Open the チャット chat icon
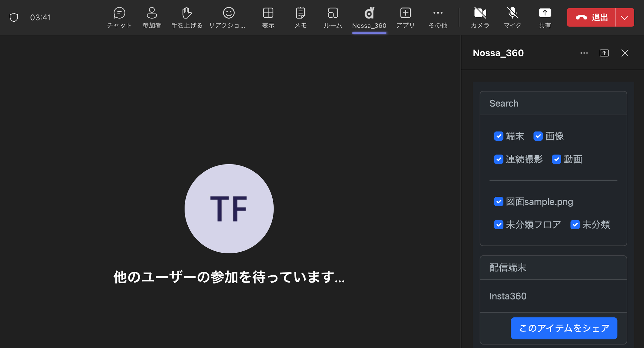This screenshot has height=348, width=644. (x=119, y=17)
